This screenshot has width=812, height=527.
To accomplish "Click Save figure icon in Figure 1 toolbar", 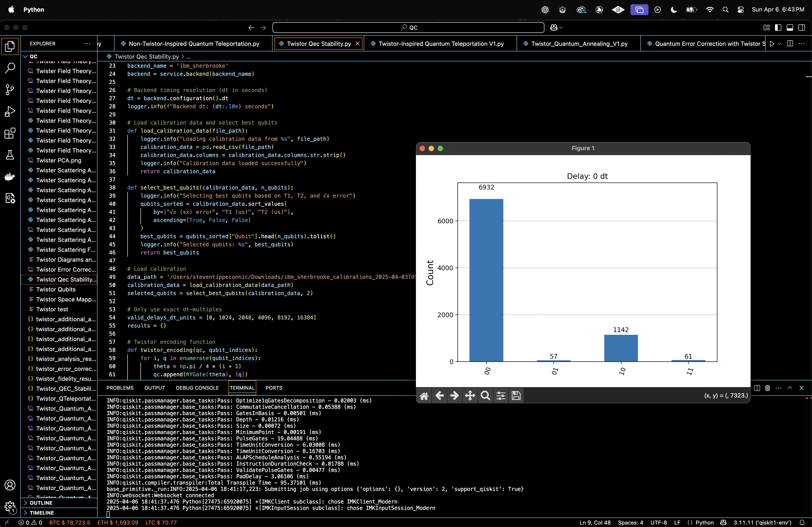I will 516,395.
